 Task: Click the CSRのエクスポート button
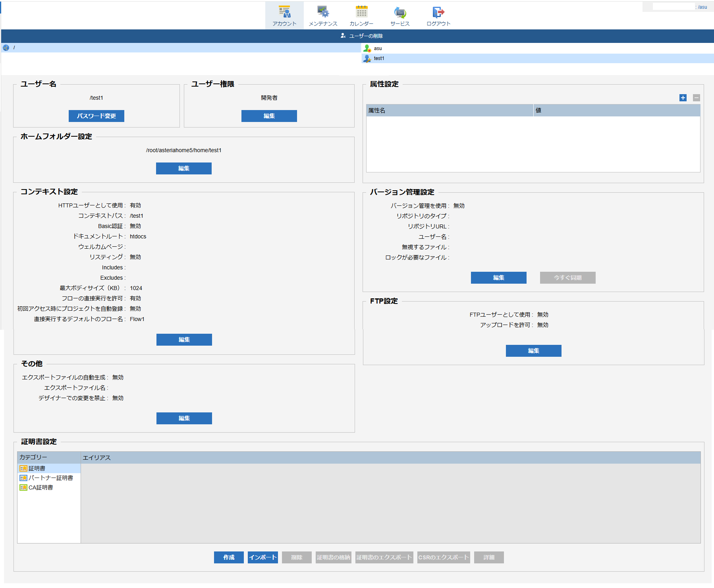coord(444,557)
